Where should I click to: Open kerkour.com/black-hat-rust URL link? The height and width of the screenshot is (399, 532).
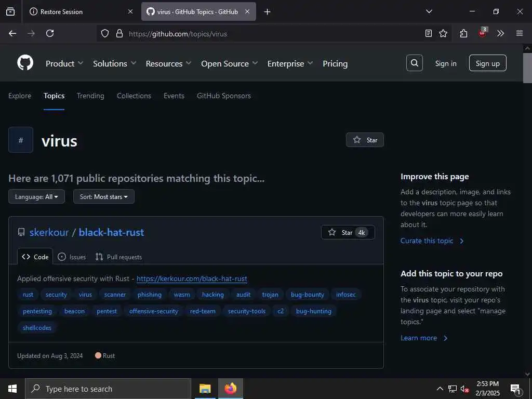click(x=192, y=278)
